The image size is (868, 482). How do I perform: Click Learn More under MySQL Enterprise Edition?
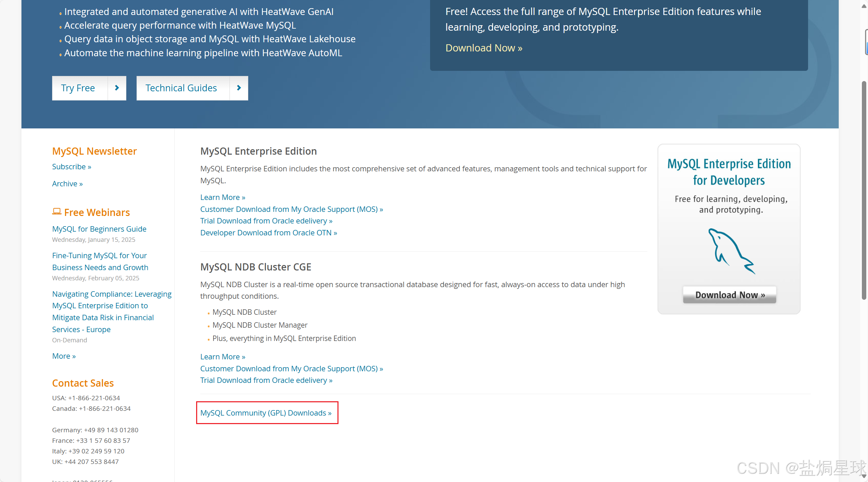(223, 197)
